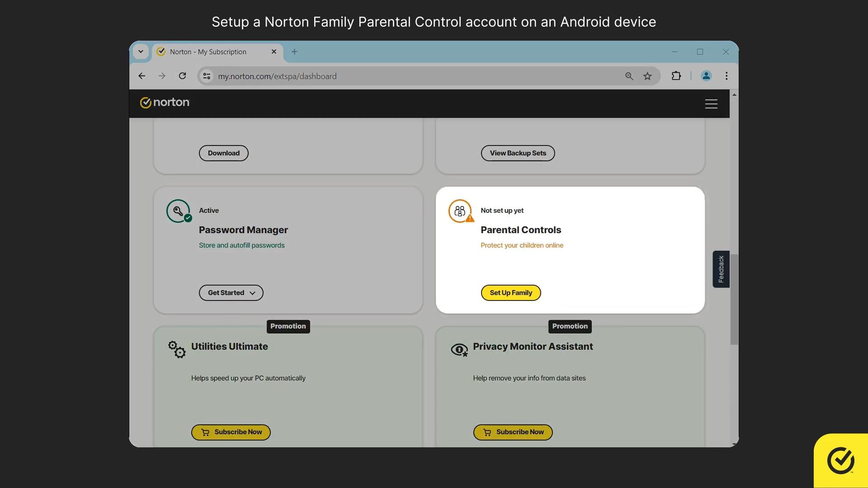Screen dimensions: 868x488
Task: View site information icon in address bar
Action: 207,76
